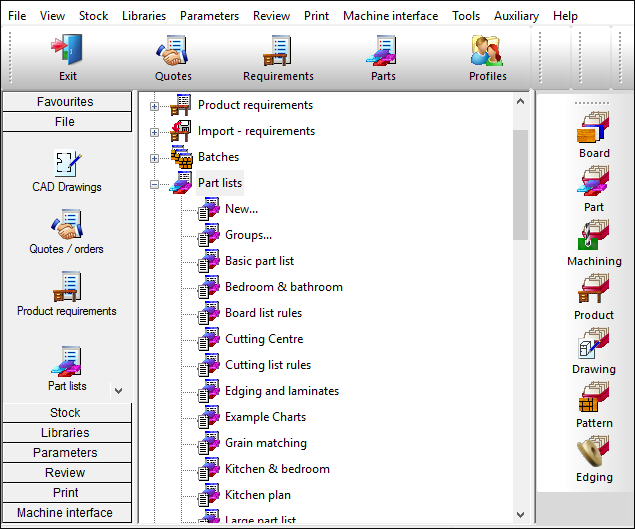
Task: Click the tree scrollbar up arrow
Action: point(520,102)
